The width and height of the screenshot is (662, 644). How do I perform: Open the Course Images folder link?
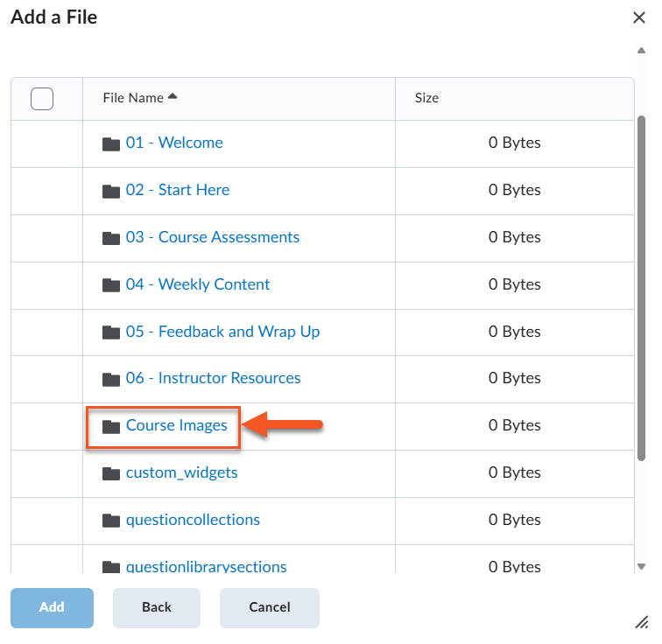176,426
